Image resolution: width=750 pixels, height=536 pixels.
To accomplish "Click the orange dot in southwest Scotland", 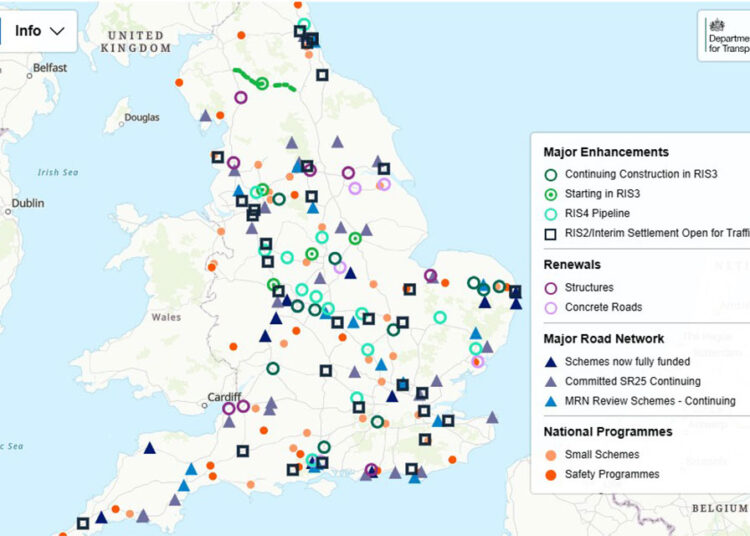I will point(179,82).
